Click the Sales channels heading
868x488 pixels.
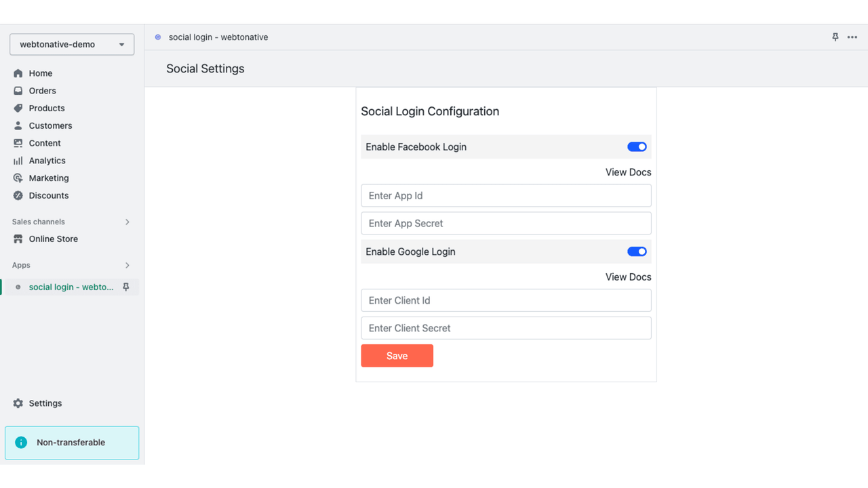pos(39,222)
